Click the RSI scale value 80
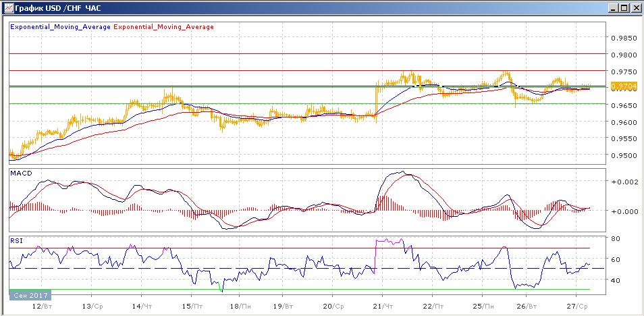Image resolution: width=644 pixels, height=316 pixels. [x=616, y=238]
